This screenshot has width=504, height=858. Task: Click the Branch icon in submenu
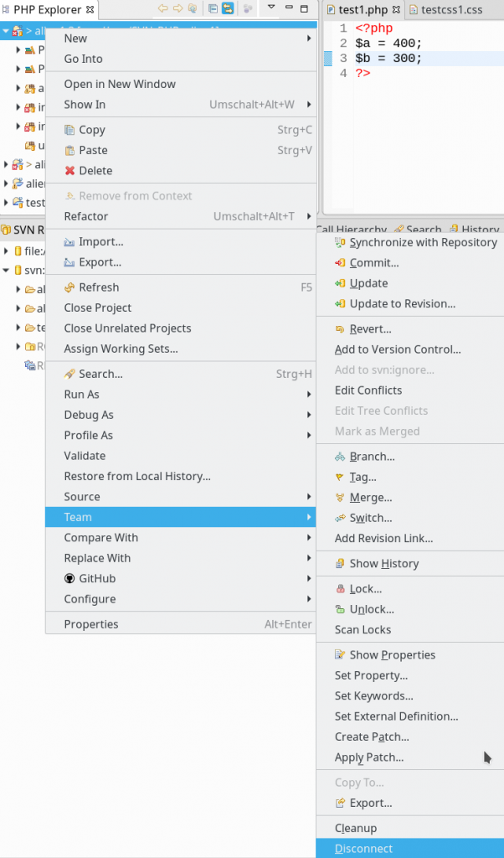[340, 457]
